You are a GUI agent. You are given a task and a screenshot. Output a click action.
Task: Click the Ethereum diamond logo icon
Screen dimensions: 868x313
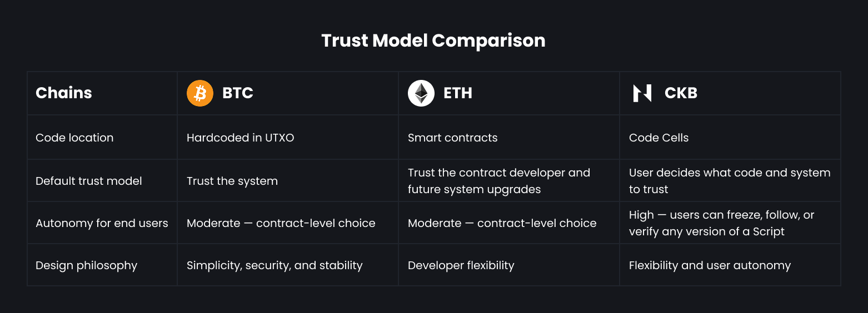pyautogui.click(x=421, y=93)
